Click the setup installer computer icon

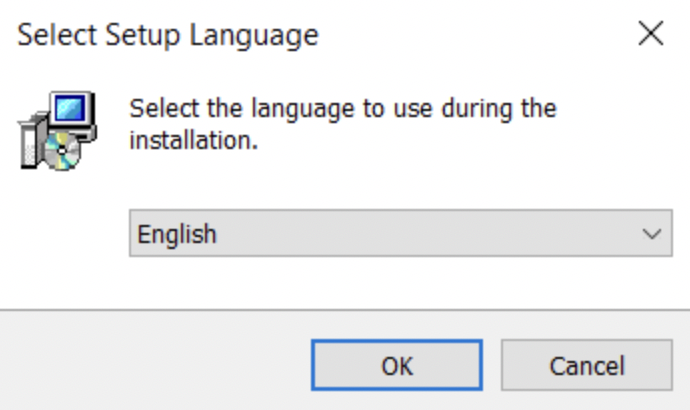click(58, 130)
